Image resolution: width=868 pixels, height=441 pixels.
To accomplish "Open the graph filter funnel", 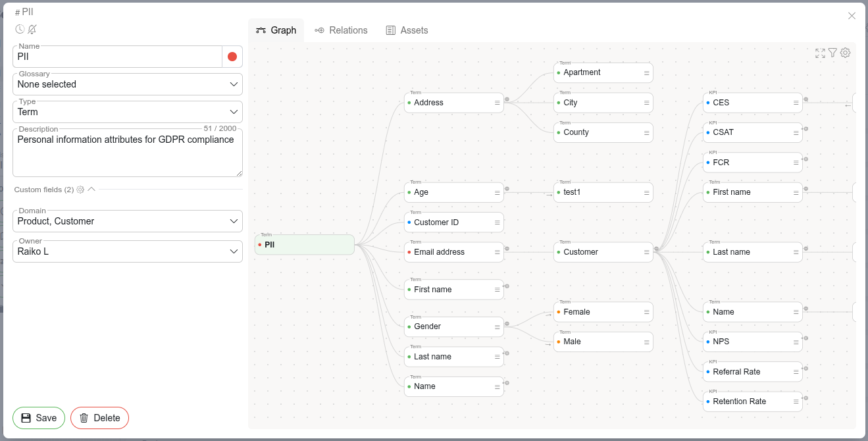I will pos(832,53).
